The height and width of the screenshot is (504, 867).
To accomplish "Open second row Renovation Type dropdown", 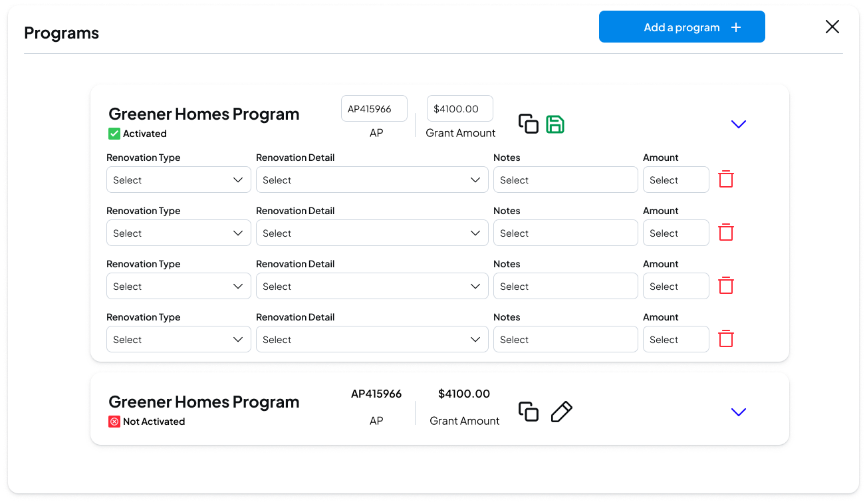I will tap(179, 233).
